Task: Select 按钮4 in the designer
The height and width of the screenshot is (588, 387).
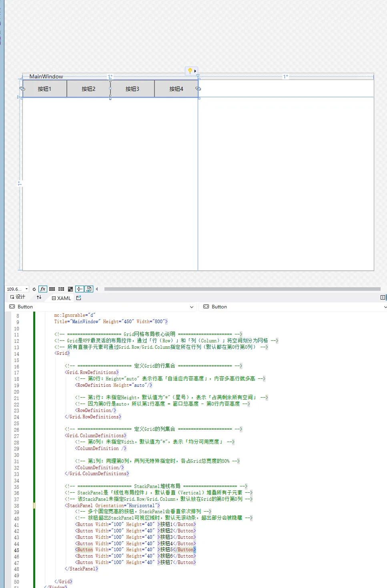Action: click(176, 89)
